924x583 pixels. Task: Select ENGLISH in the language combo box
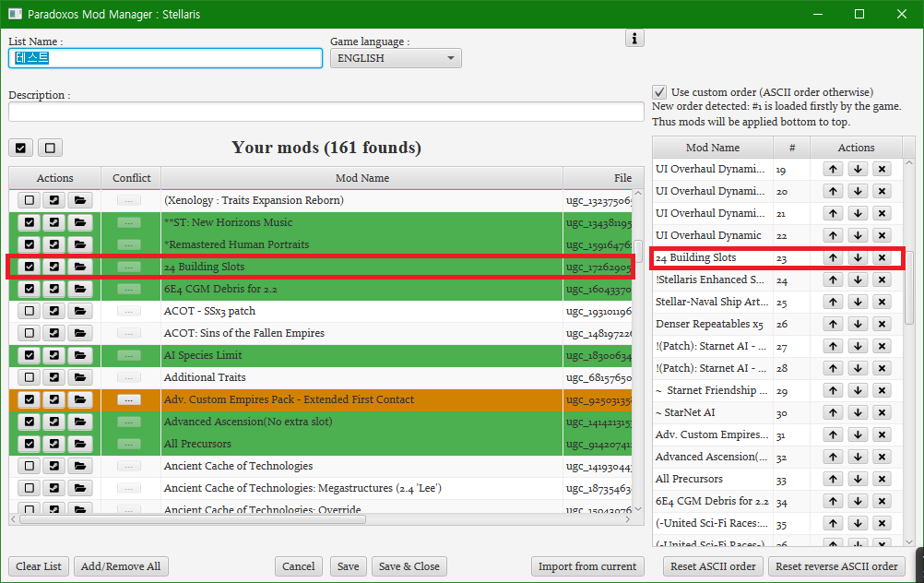395,57
